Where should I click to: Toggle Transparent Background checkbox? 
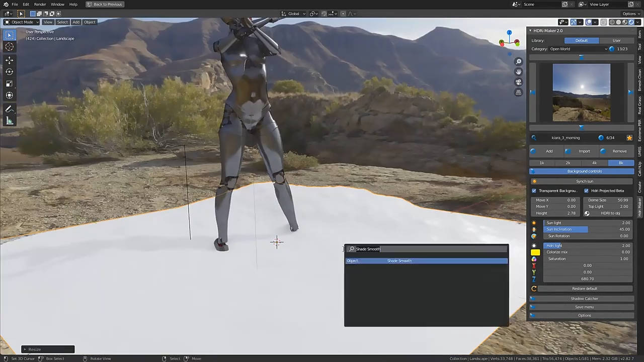point(534,191)
